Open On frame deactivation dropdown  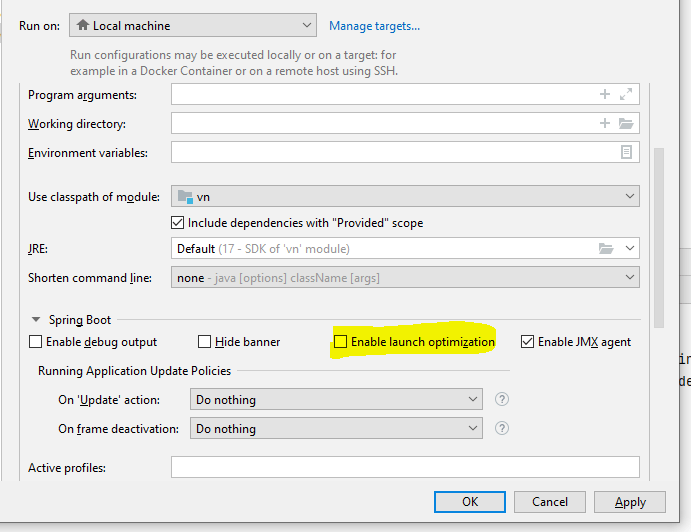[x=336, y=428]
